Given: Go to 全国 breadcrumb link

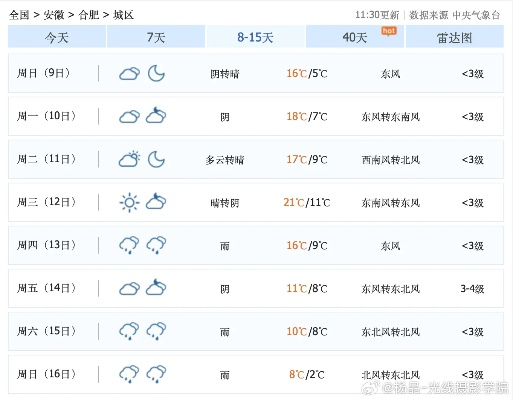Looking at the screenshot, I should pos(19,15).
